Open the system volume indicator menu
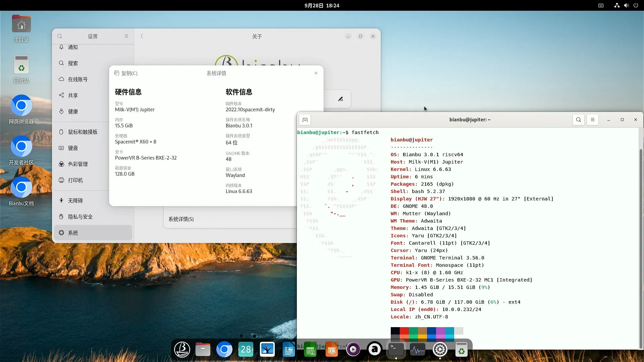Image resolution: width=644 pixels, height=362 pixels. pyautogui.click(x=626, y=5)
